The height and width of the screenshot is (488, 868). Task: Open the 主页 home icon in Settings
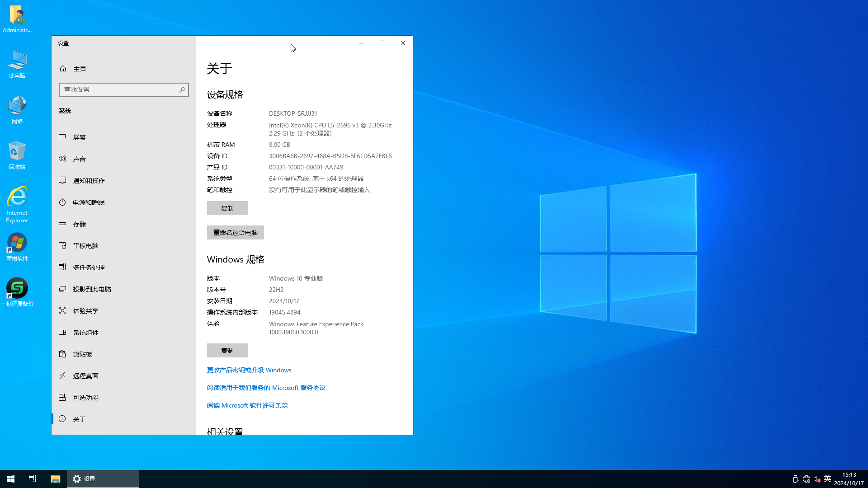pos(63,69)
